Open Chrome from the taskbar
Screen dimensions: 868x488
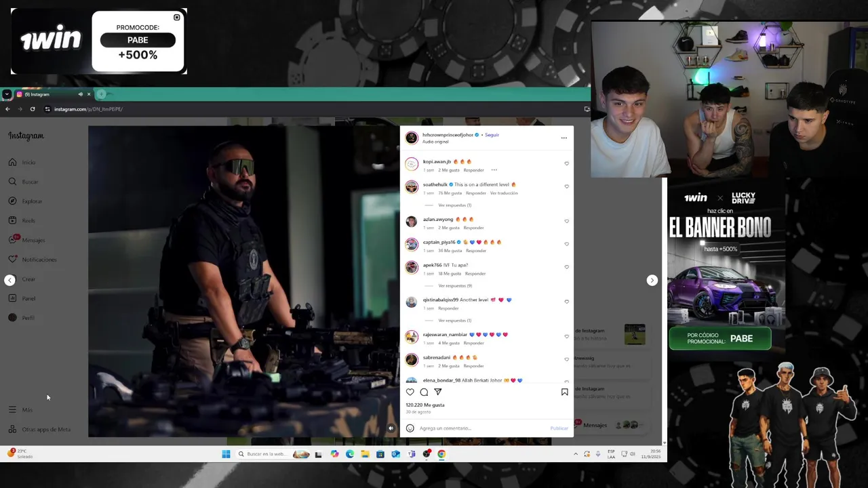coord(441,454)
